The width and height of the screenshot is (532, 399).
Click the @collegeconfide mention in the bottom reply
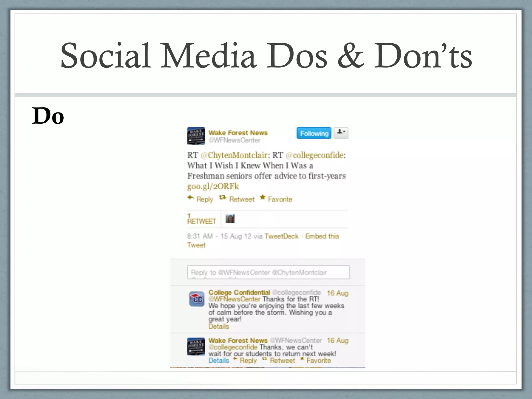(x=233, y=347)
